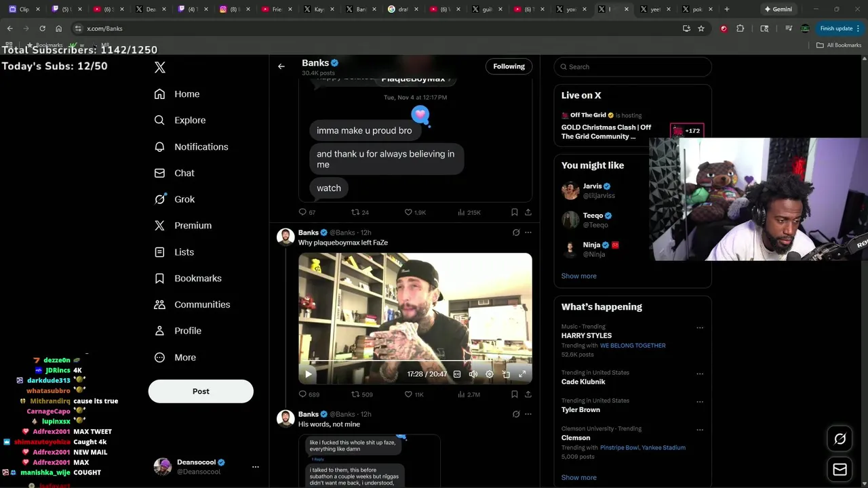Screen dimensions: 868x488
Task: Reply to 'Why plaqueboymax left FaZe' post
Action: [x=309, y=394]
